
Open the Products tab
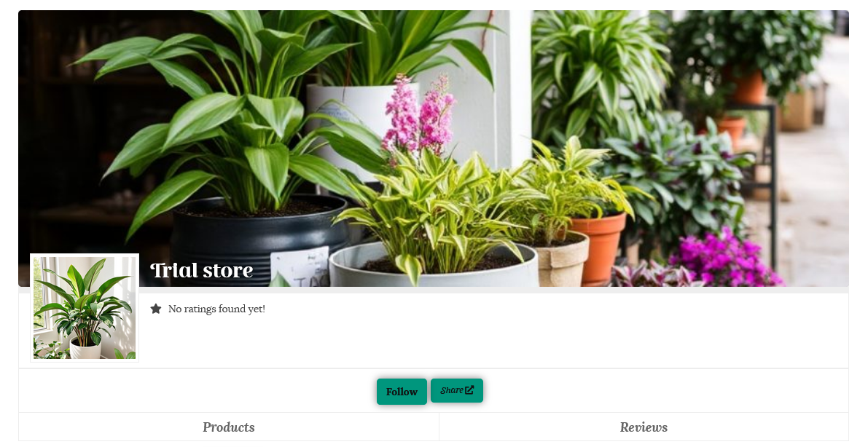click(229, 427)
